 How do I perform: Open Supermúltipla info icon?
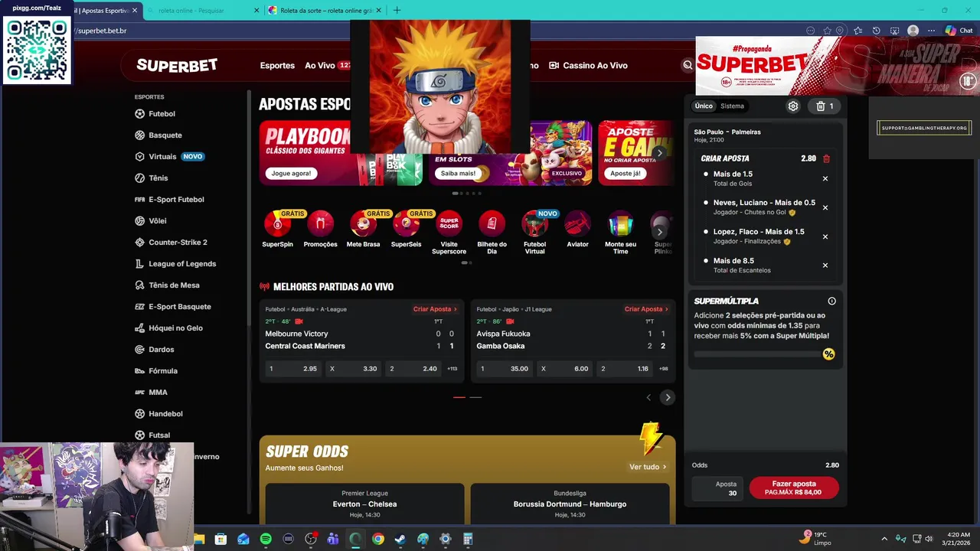pos(831,301)
